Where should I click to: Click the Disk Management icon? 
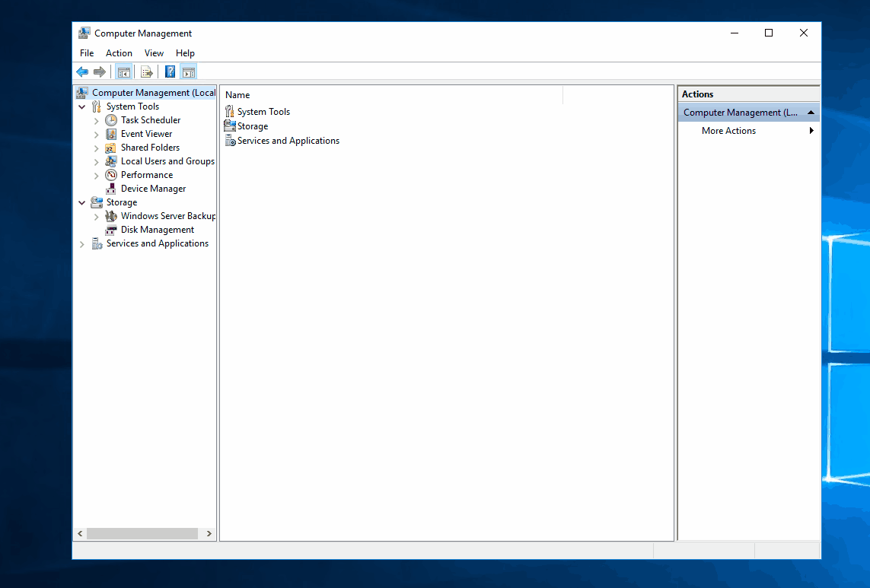coord(111,230)
